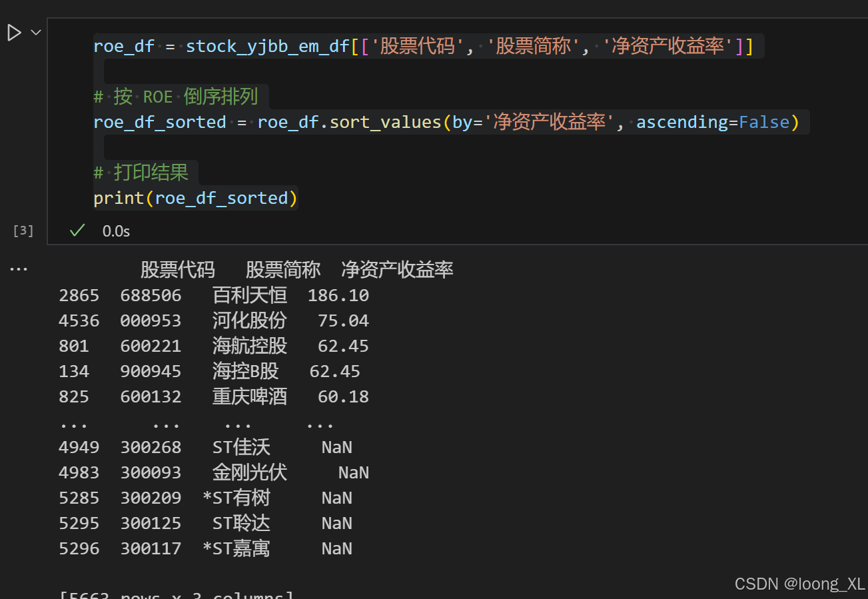The width and height of the screenshot is (868, 599).
Task: Click the value 186.10
Action: [x=338, y=295]
